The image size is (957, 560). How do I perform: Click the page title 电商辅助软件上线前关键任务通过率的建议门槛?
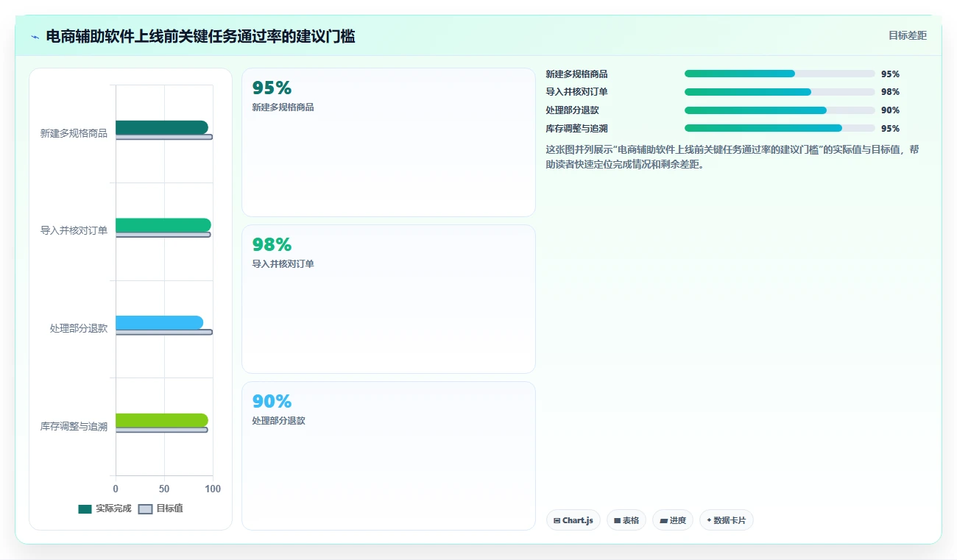coord(200,36)
